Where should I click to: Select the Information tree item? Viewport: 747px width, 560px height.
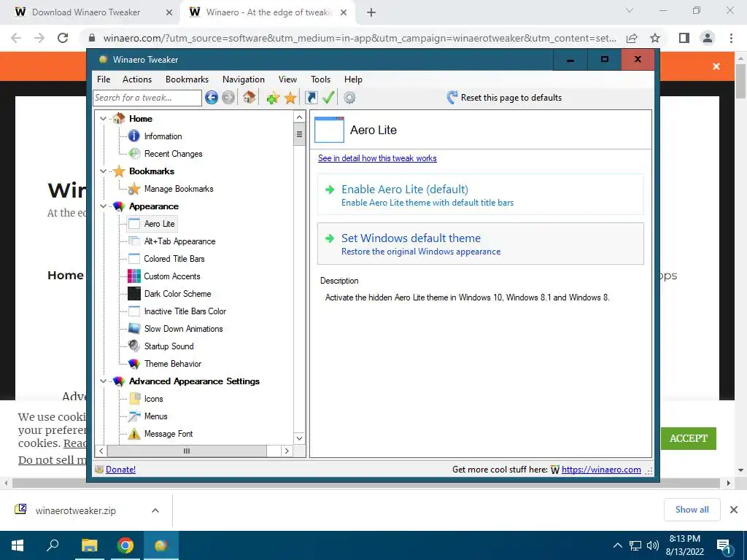(163, 136)
